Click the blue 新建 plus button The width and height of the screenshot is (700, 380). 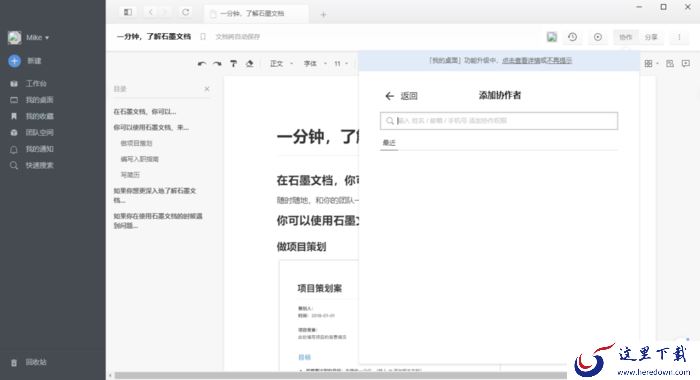click(14, 61)
